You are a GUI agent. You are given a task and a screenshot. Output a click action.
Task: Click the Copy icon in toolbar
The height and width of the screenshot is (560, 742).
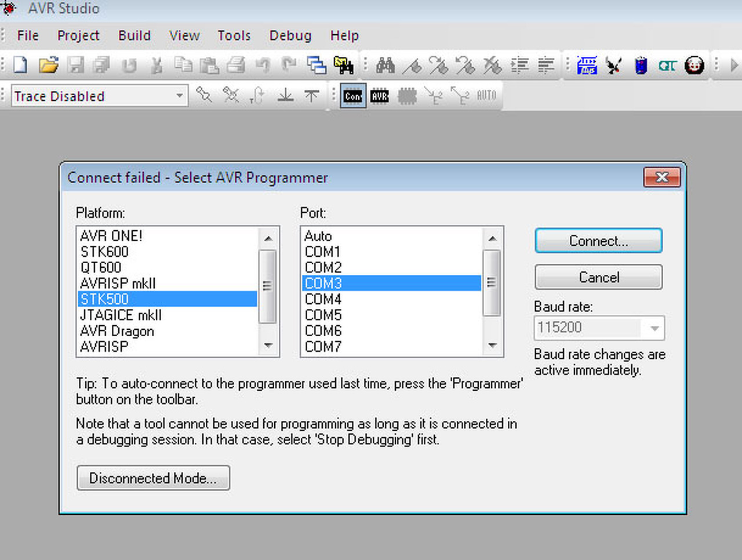click(184, 64)
